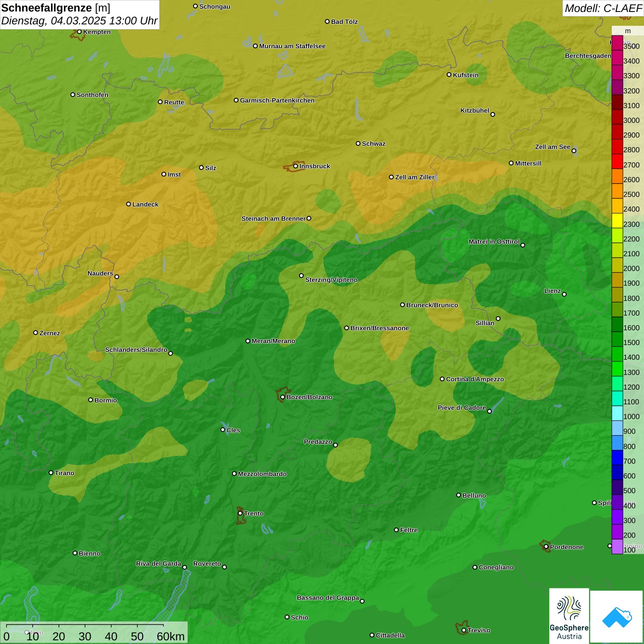Click the Bormio marker dot

(x=91, y=400)
